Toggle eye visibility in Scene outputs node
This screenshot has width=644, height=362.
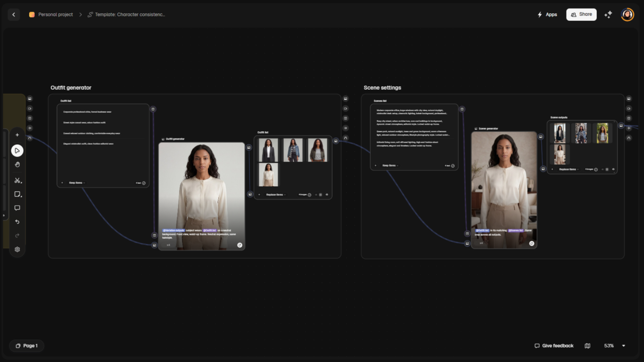click(613, 169)
